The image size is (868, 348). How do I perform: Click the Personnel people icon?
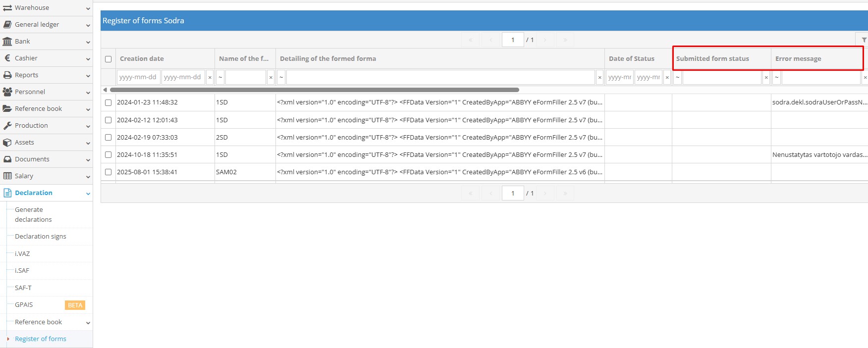click(x=7, y=92)
